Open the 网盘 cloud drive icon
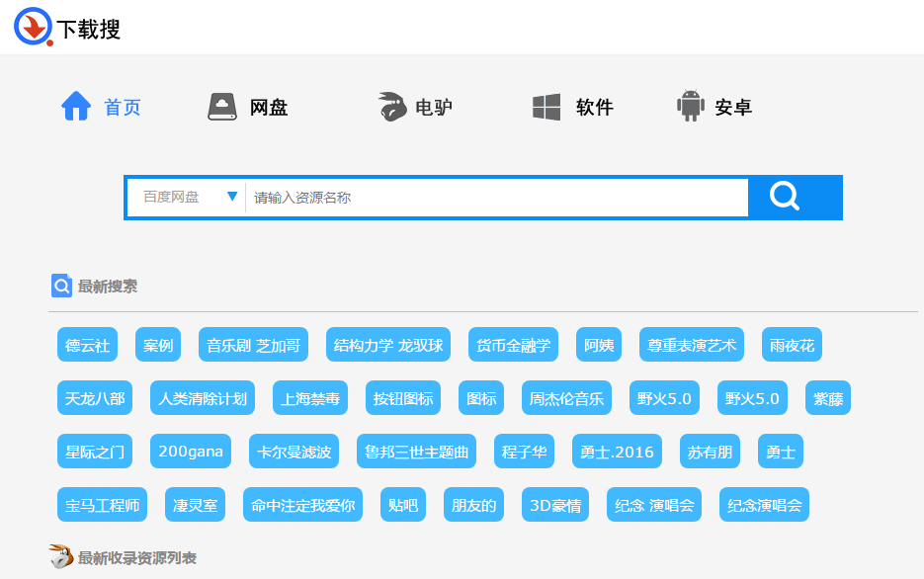 tap(222, 107)
